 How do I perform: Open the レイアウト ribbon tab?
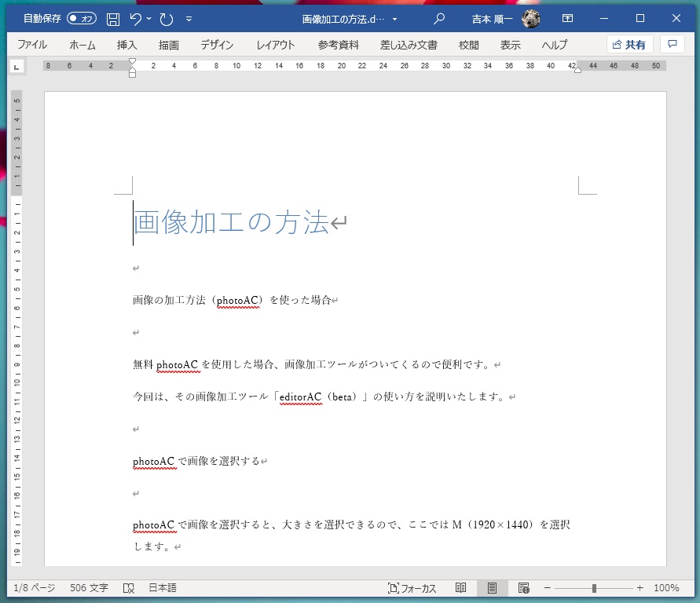click(x=276, y=45)
